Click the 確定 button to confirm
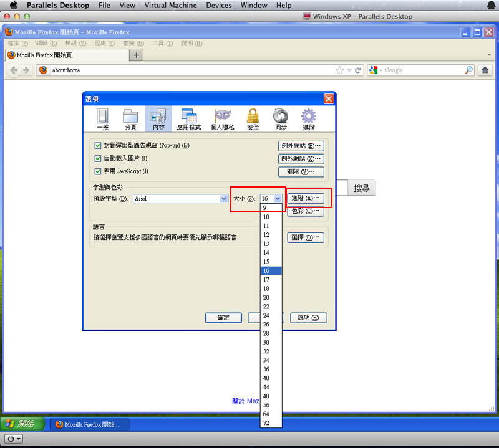 click(223, 317)
